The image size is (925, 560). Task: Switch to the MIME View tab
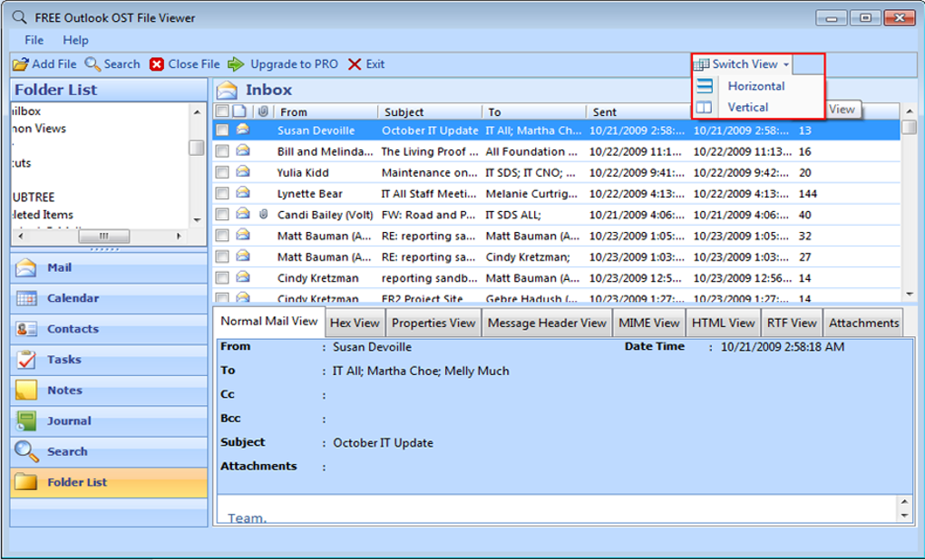pyautogui.click(x=649, y=323)
